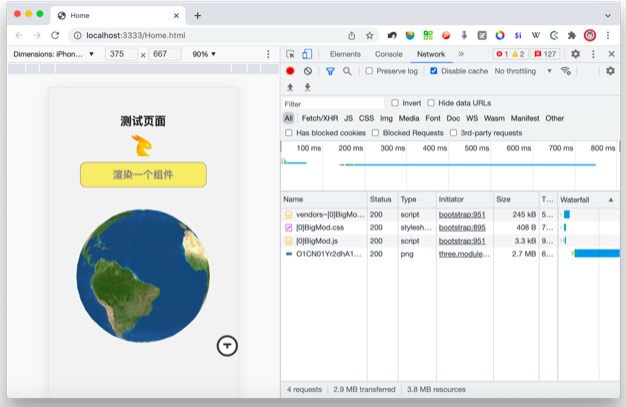The height and width of the screenshot is (407, 626).
Task: Switch to the Elements tab
Action: pos(345,54)
